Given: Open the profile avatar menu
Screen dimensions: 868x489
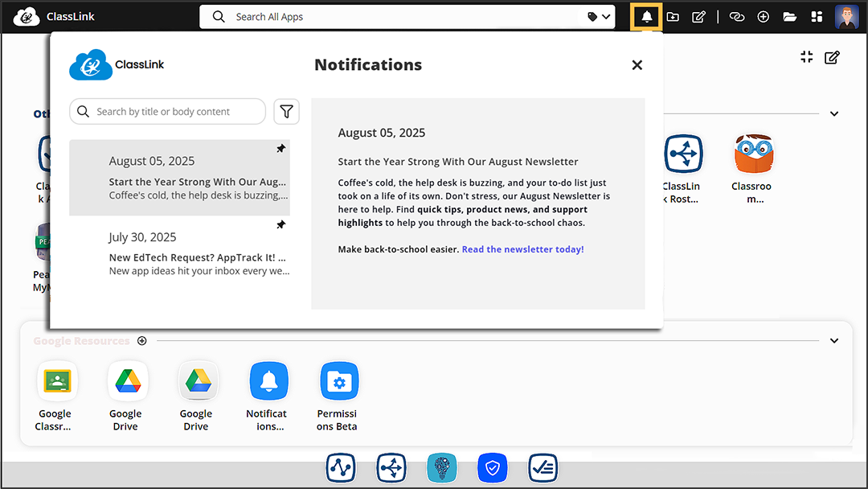Looking at the screenshot, I should tap(846, 16).
